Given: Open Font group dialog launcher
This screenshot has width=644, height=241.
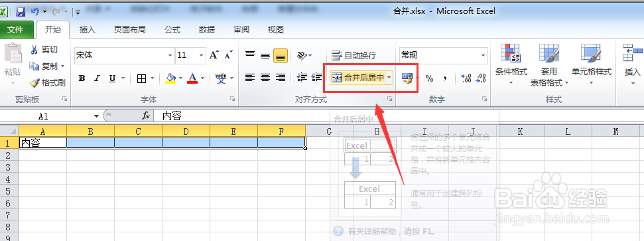Looking at the screenshot, I should point(233,99).
